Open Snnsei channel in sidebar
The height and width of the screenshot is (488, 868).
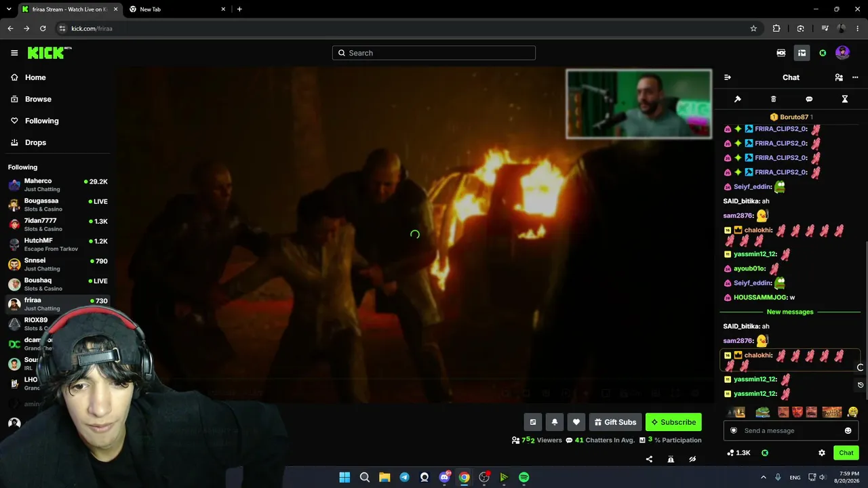pos(58,264)
